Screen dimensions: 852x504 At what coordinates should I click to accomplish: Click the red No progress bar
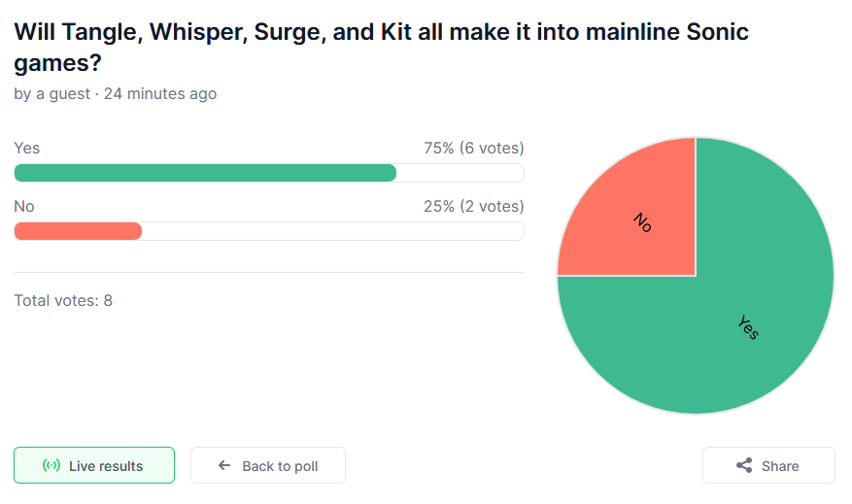pos(78,231)
